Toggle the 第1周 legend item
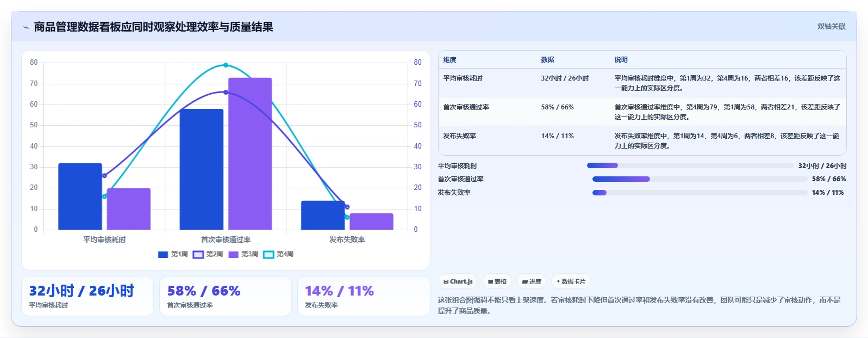This screenshot has width=868, height=338. [173, 254]
